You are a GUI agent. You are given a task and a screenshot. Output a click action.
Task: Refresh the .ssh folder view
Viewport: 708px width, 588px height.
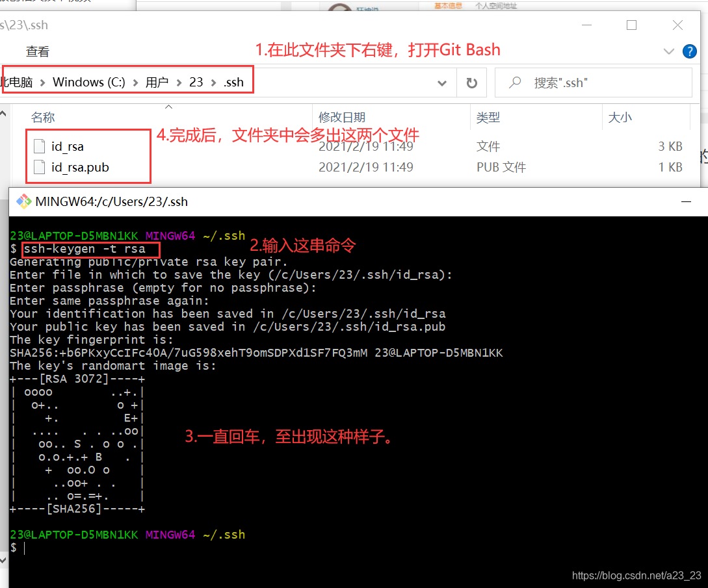471,83
